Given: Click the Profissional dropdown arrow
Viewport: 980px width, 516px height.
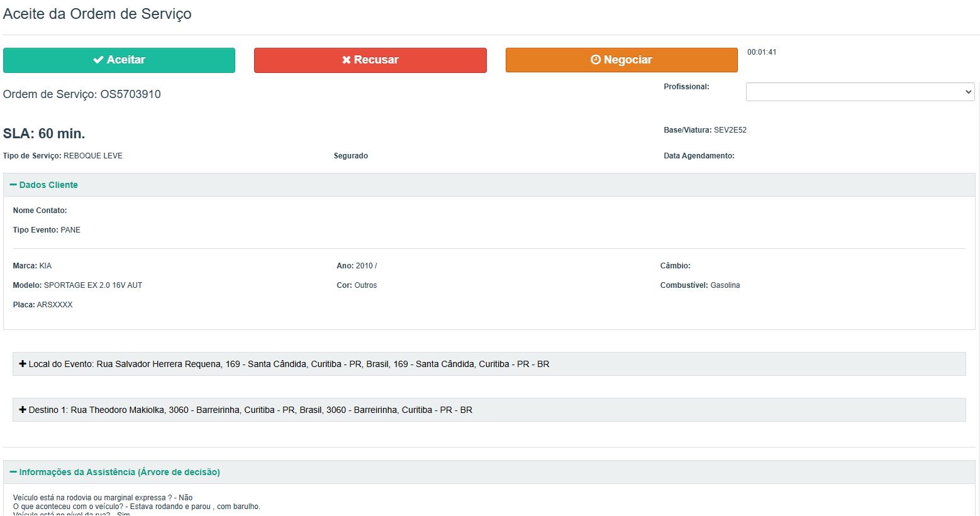Looking at the screenshot, I should pos(968,92).
